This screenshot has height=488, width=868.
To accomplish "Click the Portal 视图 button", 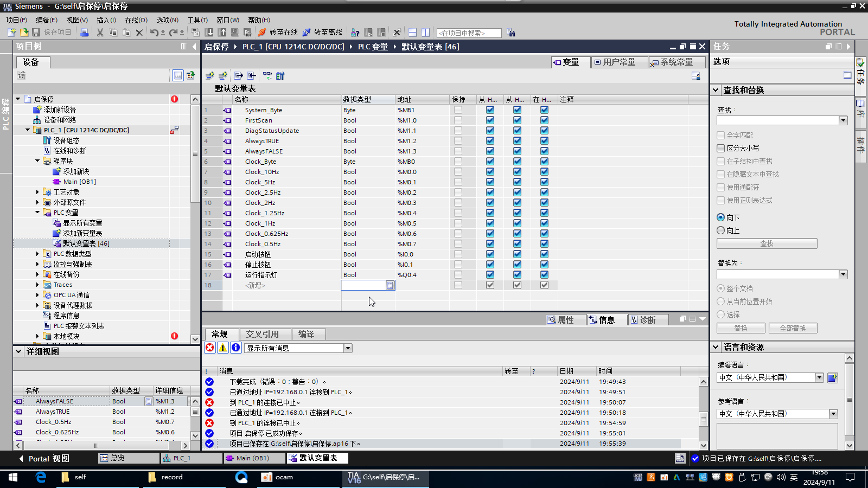I will (44, 459).
